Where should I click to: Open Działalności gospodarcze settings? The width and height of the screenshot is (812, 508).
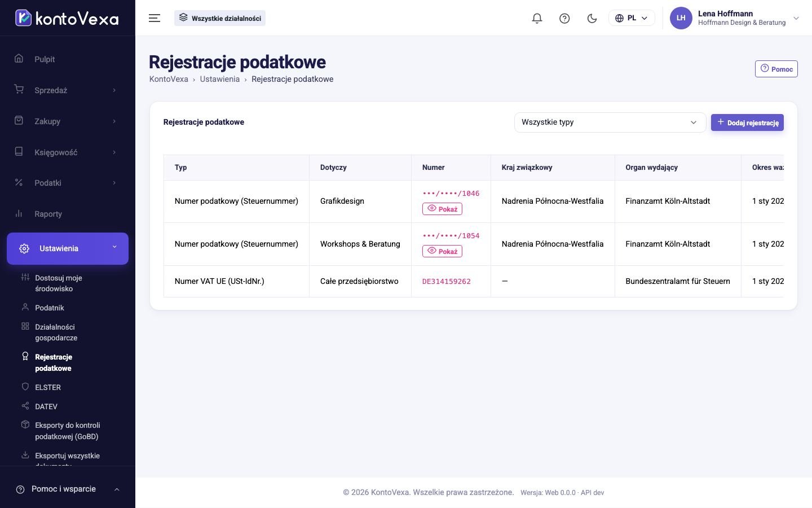click(56, 332)
